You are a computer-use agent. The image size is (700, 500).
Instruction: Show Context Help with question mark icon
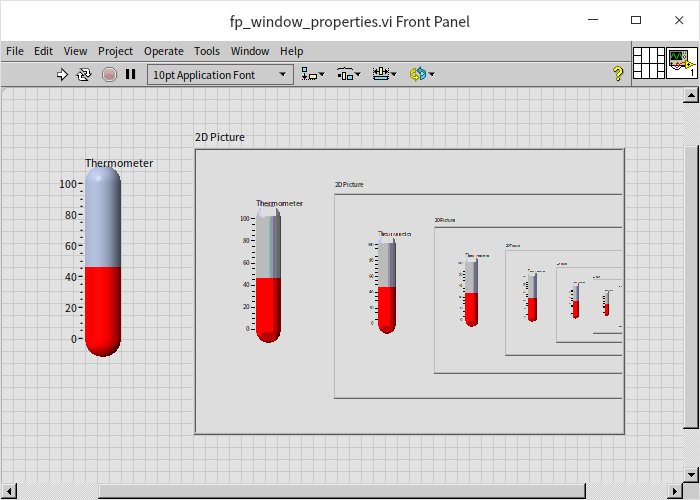pyautogui.click(x=618, y=74)
